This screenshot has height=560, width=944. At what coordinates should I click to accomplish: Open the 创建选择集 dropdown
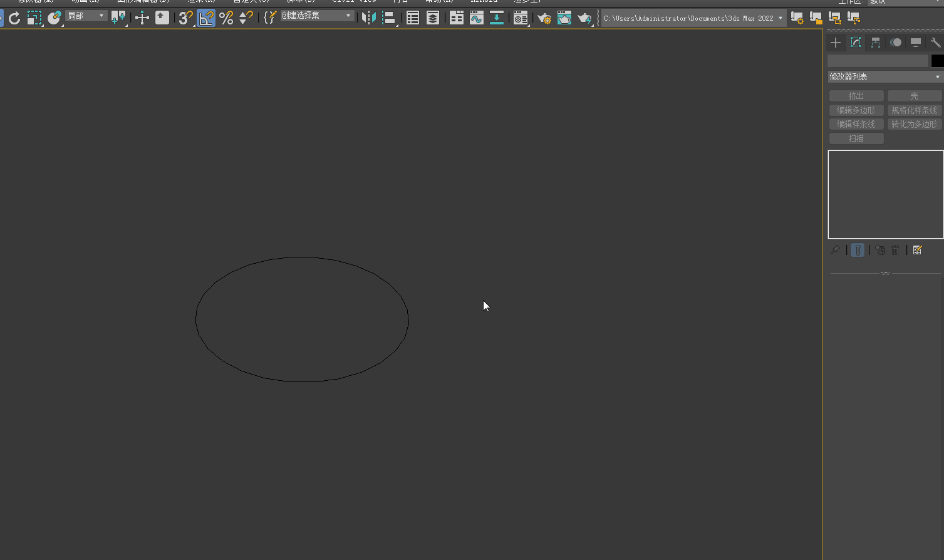pyautogui.click(x=318, y=16)
